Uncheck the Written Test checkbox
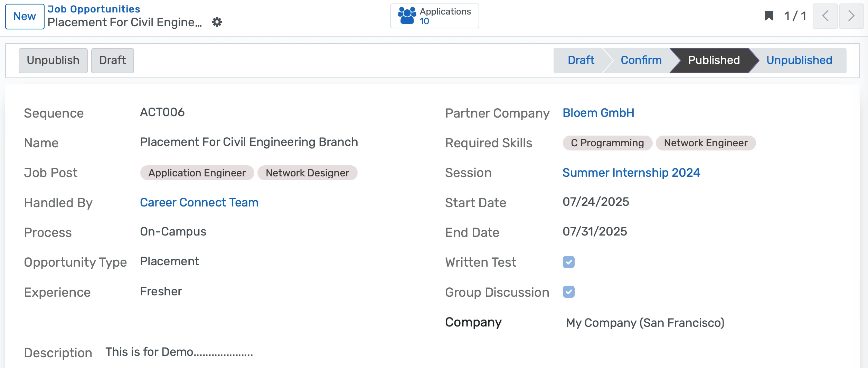 coord(568,263)
